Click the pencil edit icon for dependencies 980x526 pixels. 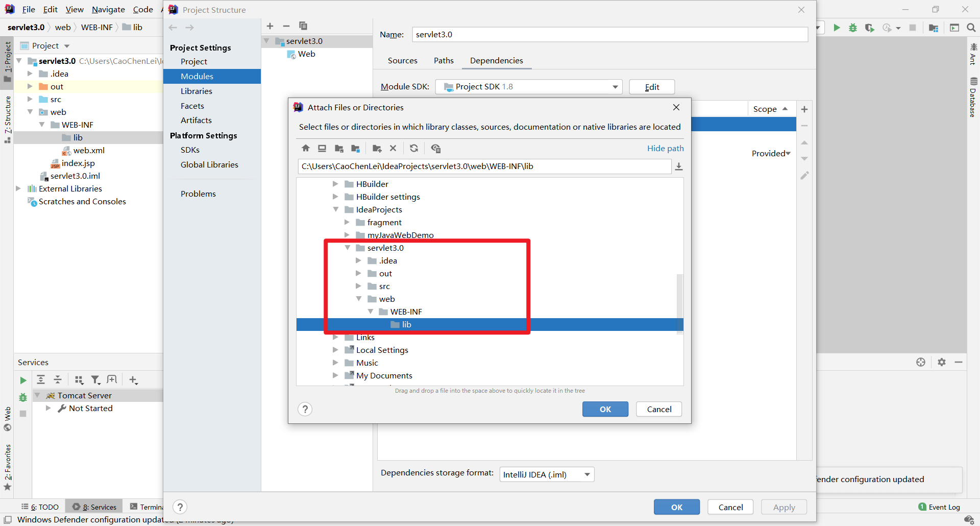coord(804,176)
